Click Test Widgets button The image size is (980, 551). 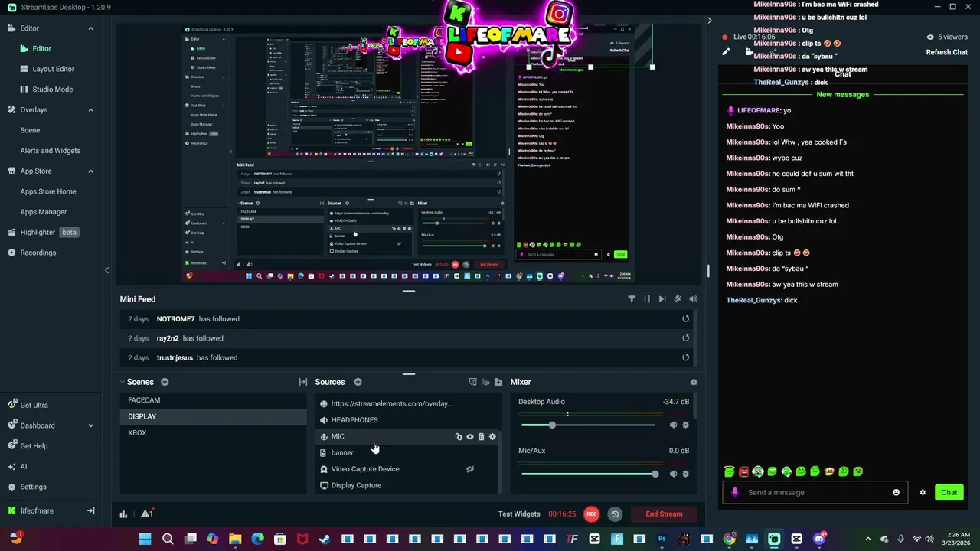tap(519, 514)
